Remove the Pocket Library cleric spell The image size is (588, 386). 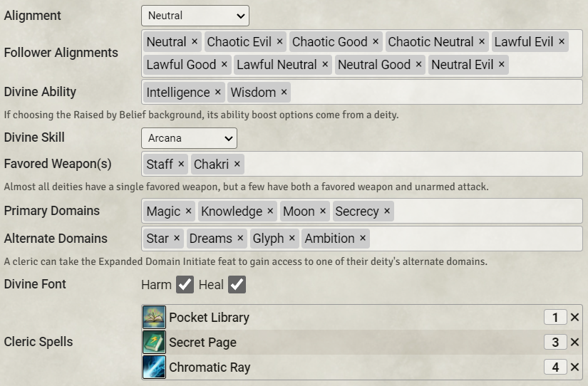(x=574, y=318)
